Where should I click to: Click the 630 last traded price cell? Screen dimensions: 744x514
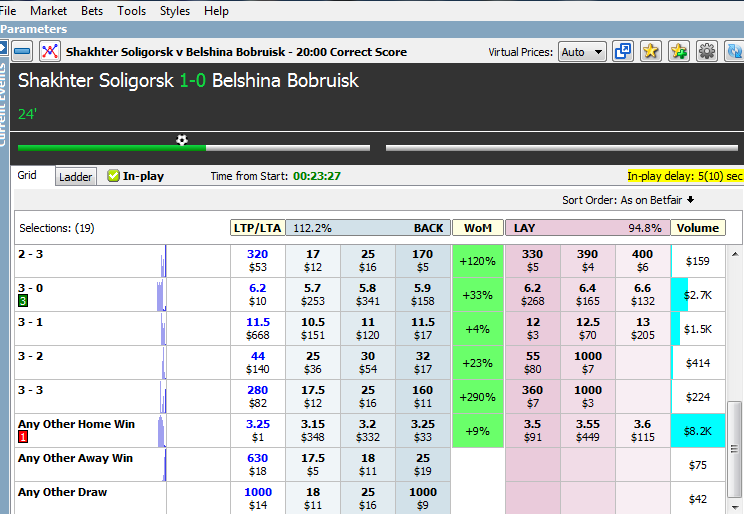(258, 465)
